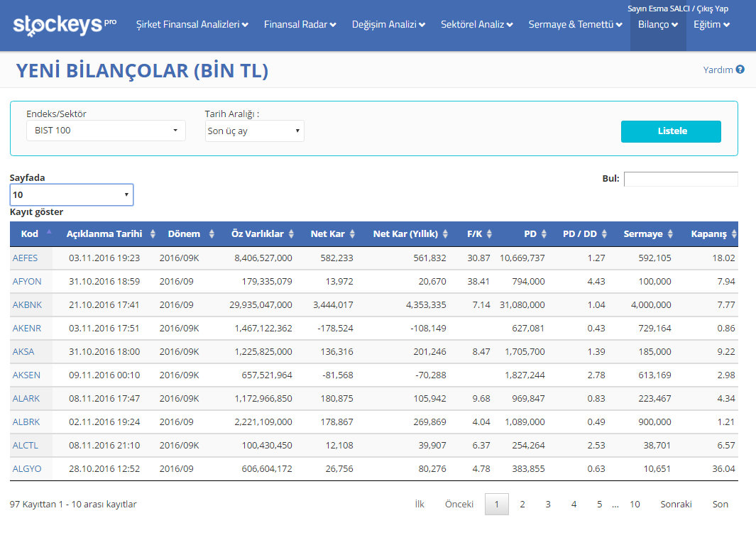Sort table by Kod column arrow

49,232
